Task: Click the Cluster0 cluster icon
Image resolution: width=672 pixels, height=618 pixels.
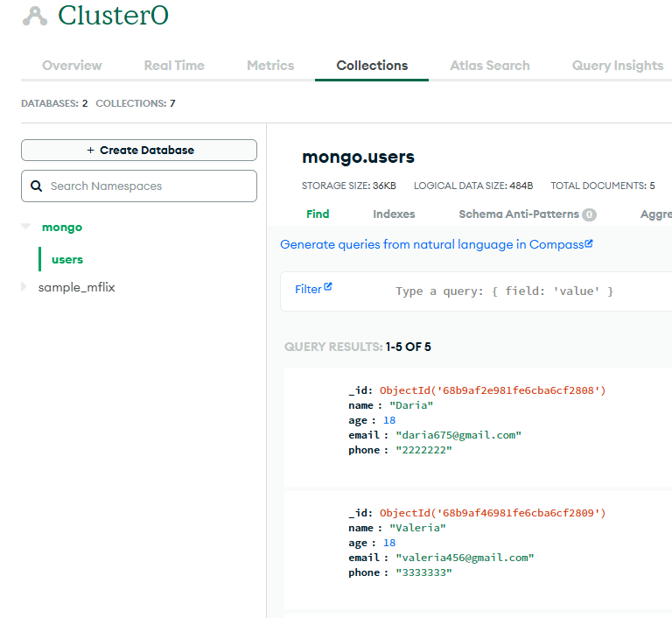Action: click(x=35, y=16)
